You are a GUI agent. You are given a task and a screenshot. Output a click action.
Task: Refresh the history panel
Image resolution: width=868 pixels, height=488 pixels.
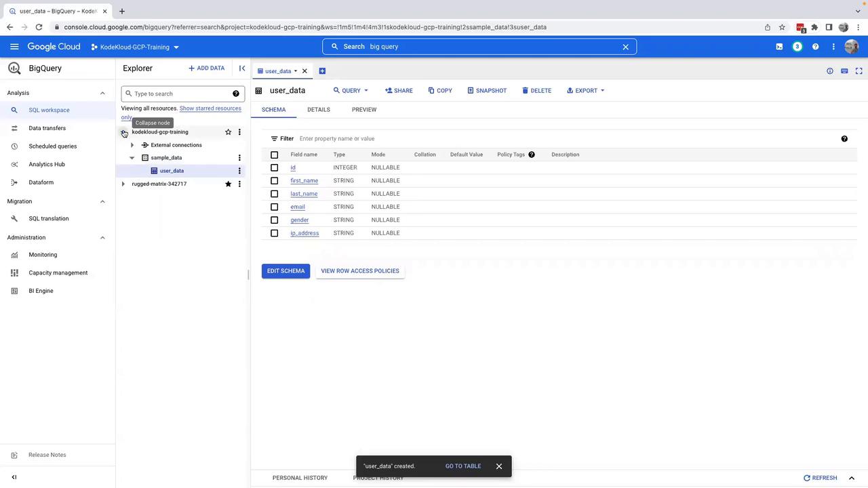(821, 478)
